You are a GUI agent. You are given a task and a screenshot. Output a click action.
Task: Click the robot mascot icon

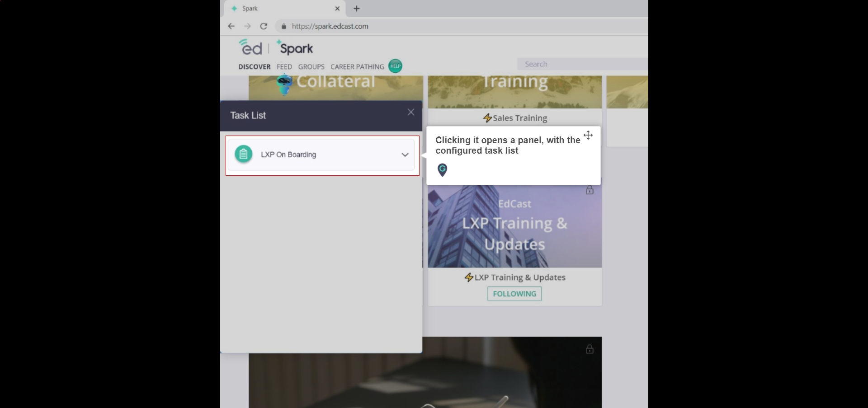point(284,85)
